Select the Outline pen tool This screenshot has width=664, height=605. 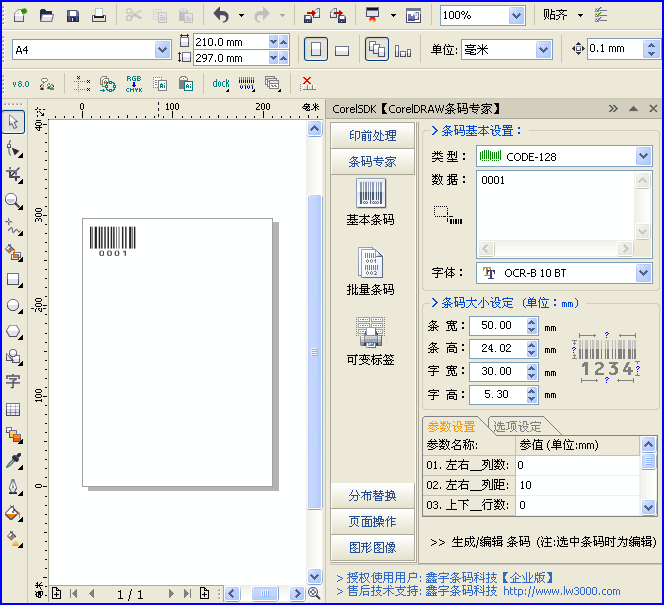14,487
